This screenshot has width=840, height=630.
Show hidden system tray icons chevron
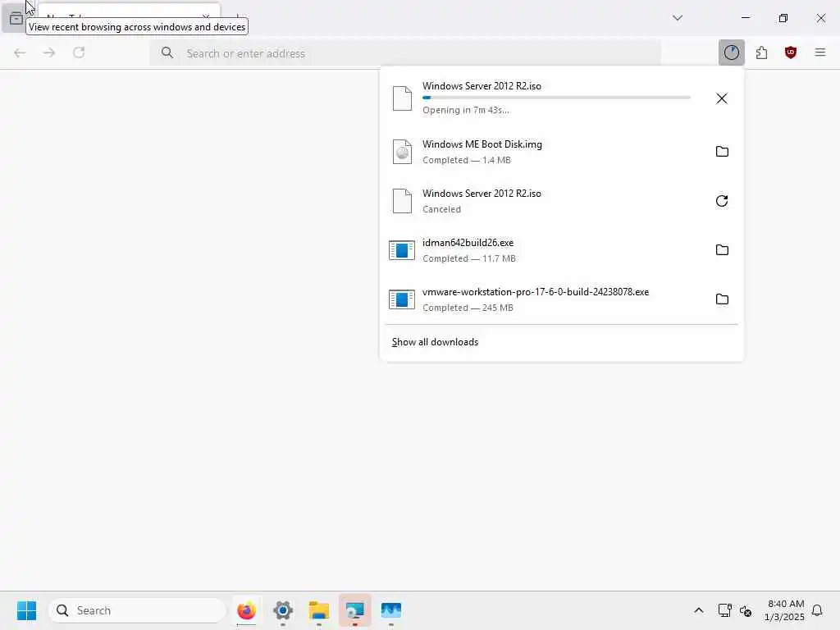click(699, 610)
